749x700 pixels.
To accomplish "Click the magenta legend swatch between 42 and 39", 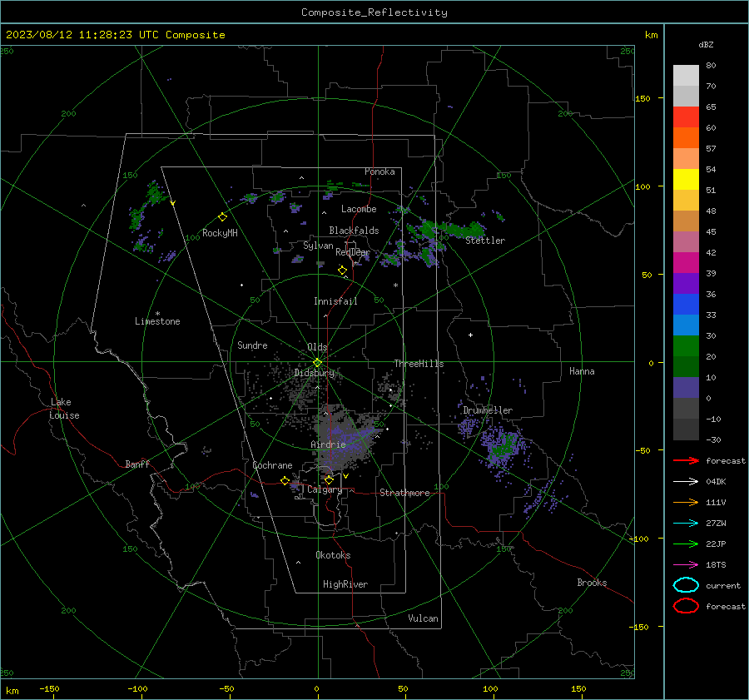I will [686, 263].
